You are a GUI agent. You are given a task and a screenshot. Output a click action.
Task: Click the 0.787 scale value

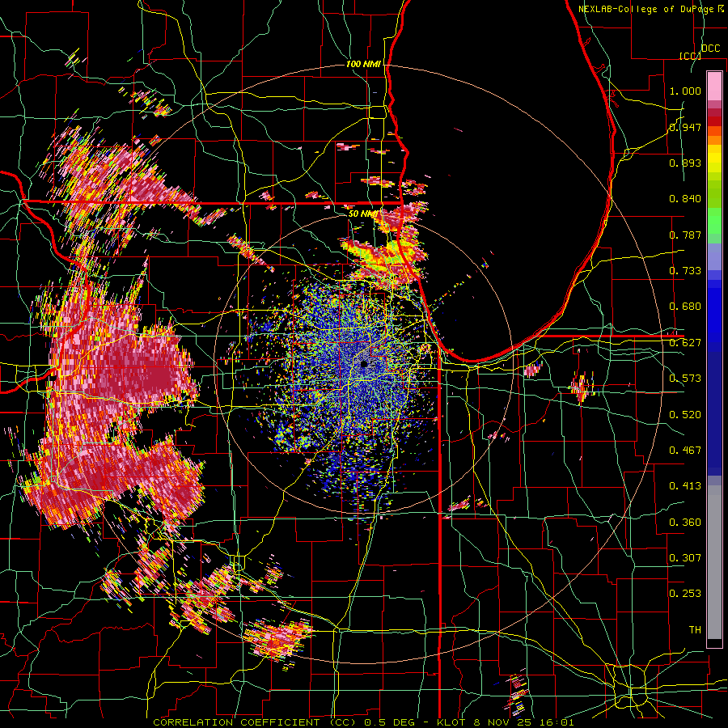click(685, 235)
